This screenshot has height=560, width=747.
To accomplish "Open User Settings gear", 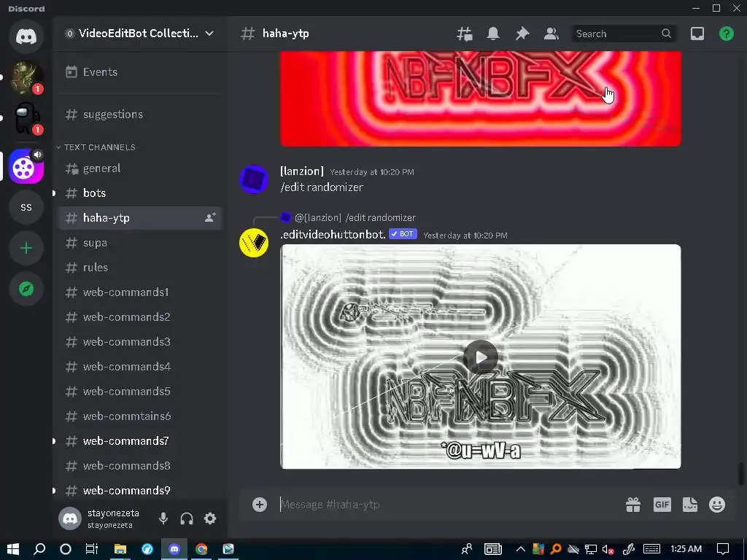I will click(210, 518).
